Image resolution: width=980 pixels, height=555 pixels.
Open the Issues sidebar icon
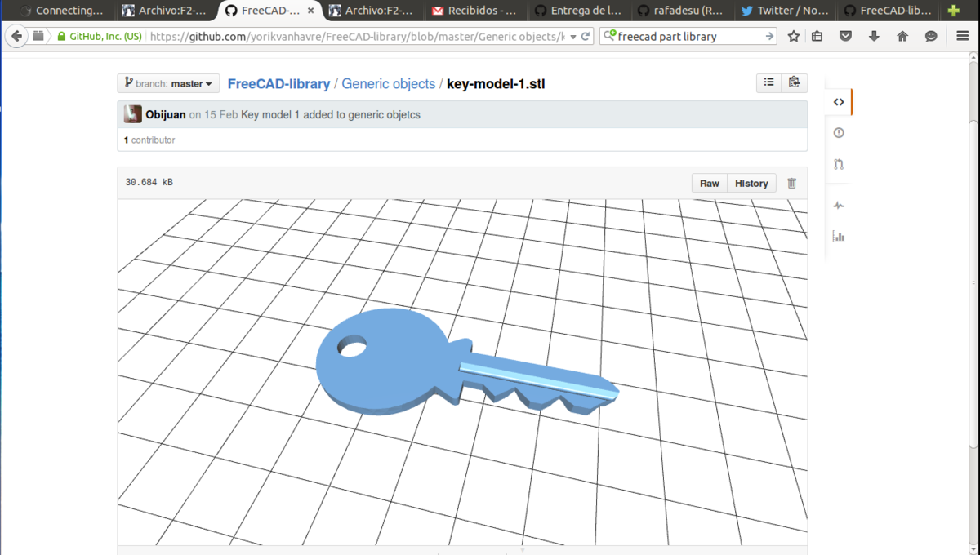click(839, 133)
